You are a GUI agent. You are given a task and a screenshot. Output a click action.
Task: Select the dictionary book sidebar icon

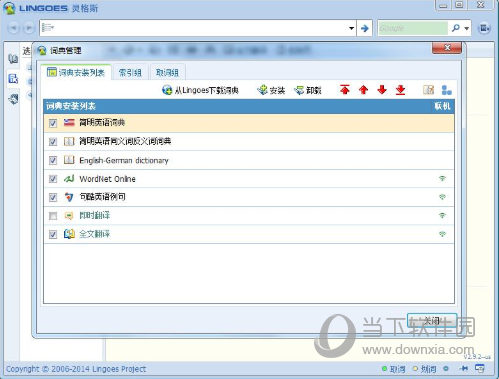coord(13,59)
